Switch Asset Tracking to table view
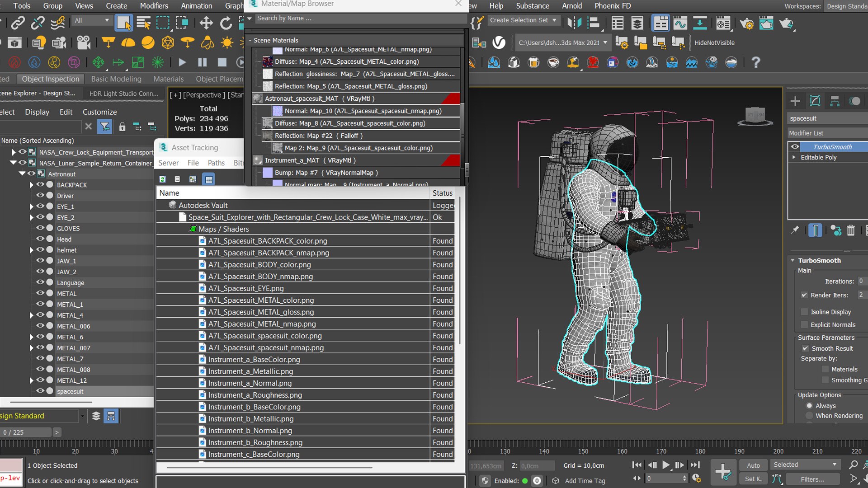 [x=208, y=179]
